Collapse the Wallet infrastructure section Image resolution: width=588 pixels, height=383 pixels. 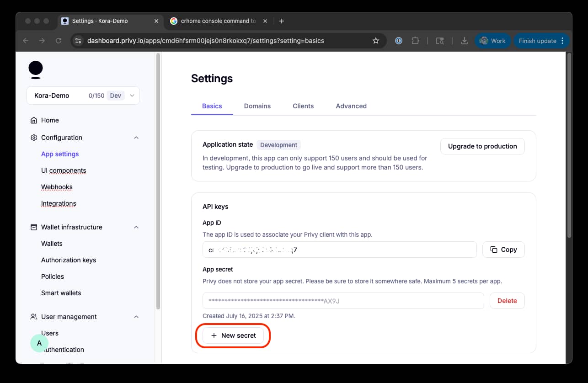pos(136,227)
